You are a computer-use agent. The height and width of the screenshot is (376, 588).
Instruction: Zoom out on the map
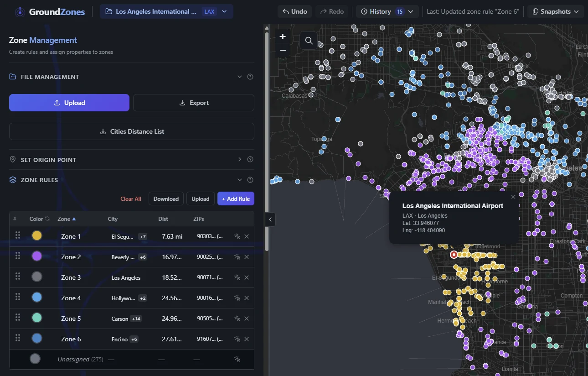coord(283,50)
